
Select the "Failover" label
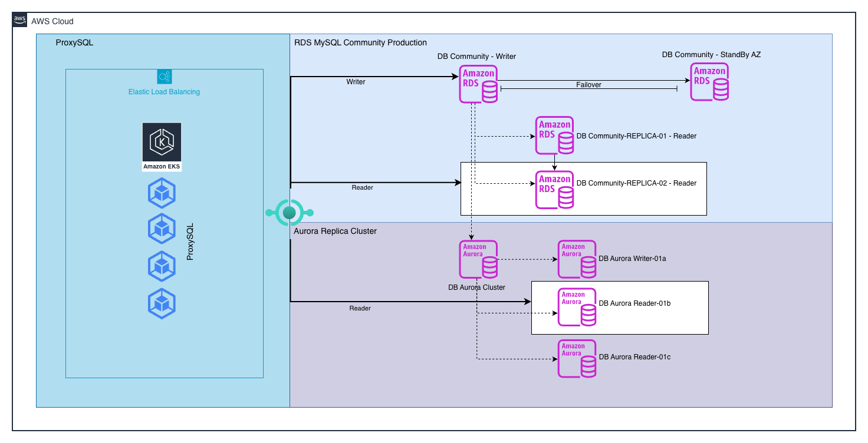pos(588,85)
